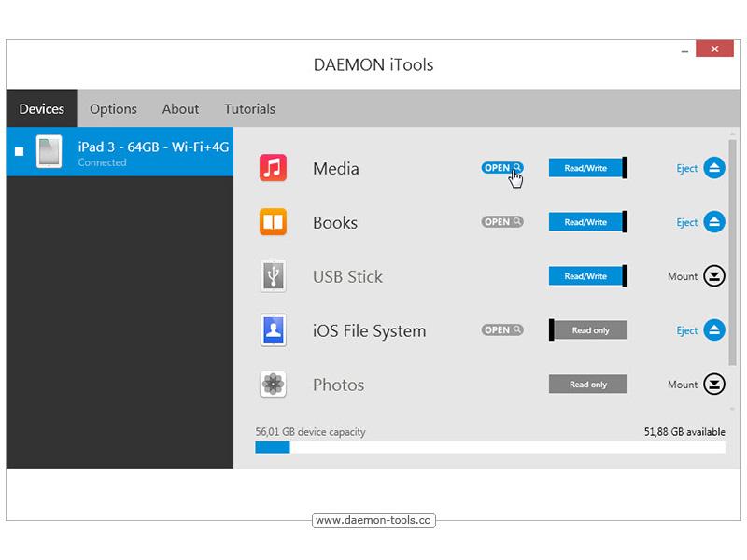The image size is (747, 560).
Task: Click the Mount label for USB Stick
Action: pos(683,276)
